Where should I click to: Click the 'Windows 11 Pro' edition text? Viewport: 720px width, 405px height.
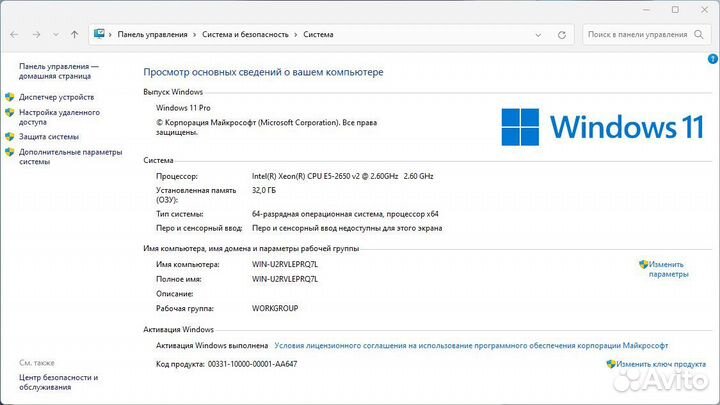[183, 108]
